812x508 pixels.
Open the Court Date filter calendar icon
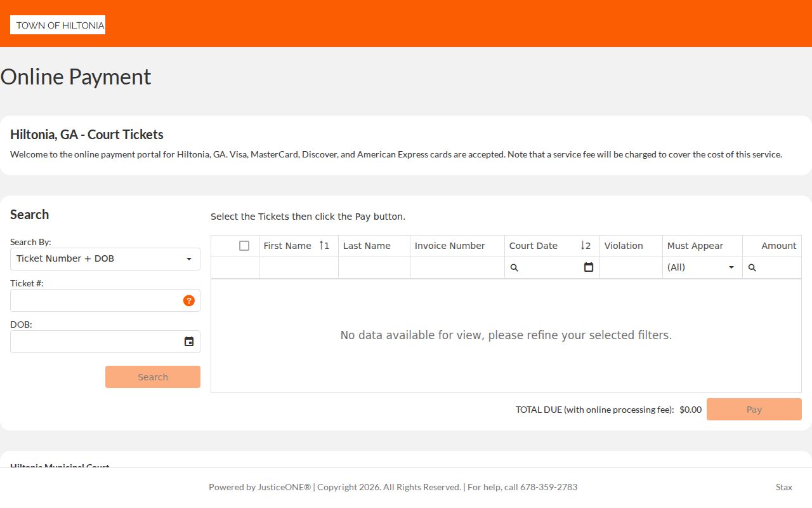click(589, 267)
